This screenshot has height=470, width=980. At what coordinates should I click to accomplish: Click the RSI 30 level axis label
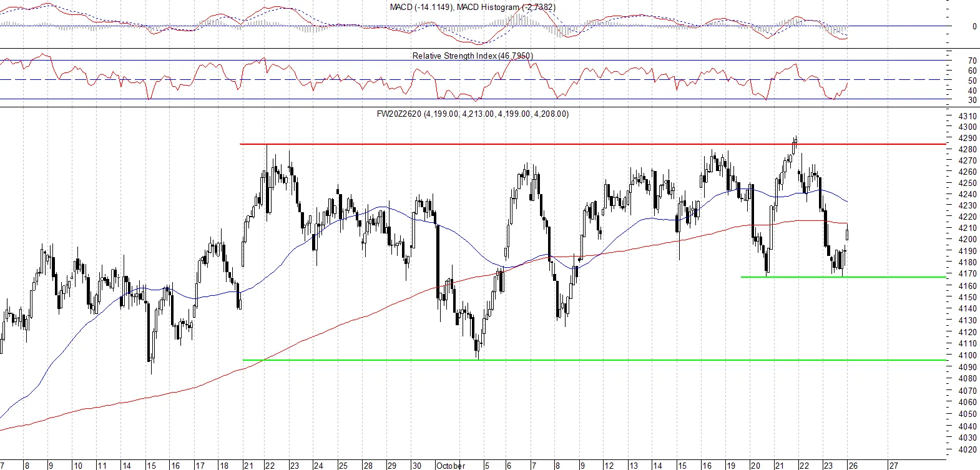(x=972, y=100)
